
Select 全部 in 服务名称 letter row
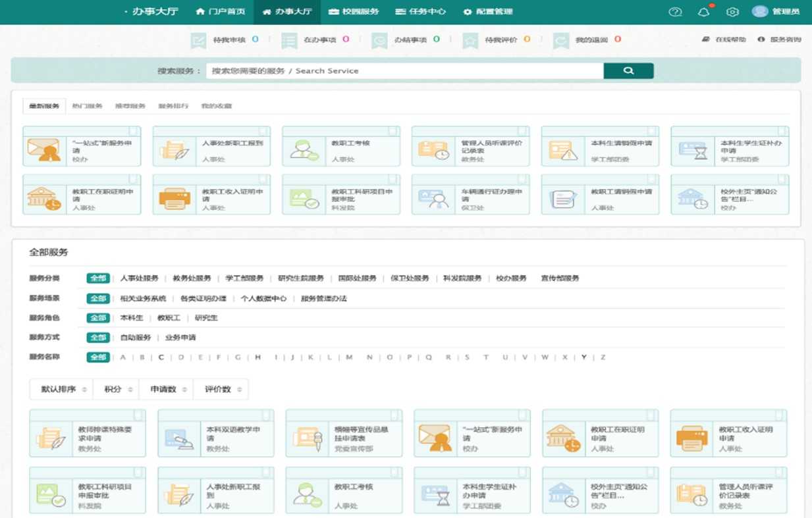[x=98, y=357]
